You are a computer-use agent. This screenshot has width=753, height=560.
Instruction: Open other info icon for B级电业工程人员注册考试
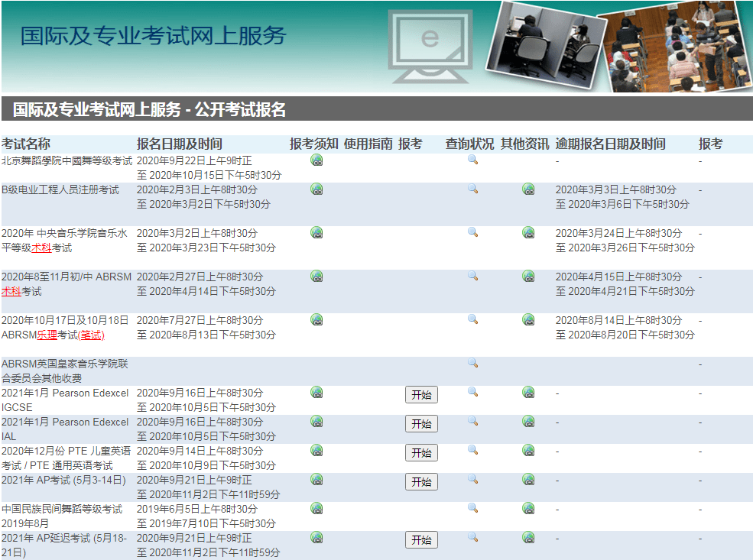(528, 189)
